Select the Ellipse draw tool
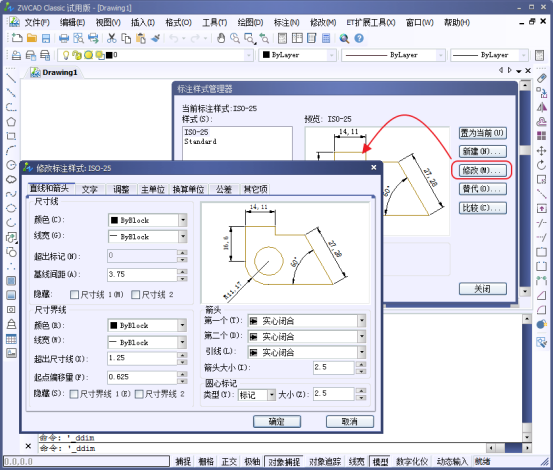Viewport: 554px width, 471px height. (11, 208)
